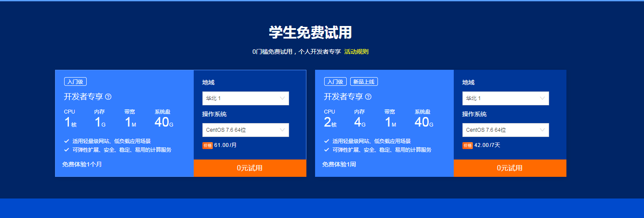644x218 pixels.
Task: Open 地域 dropdown in the 2核 card
Action: [506, 98]
